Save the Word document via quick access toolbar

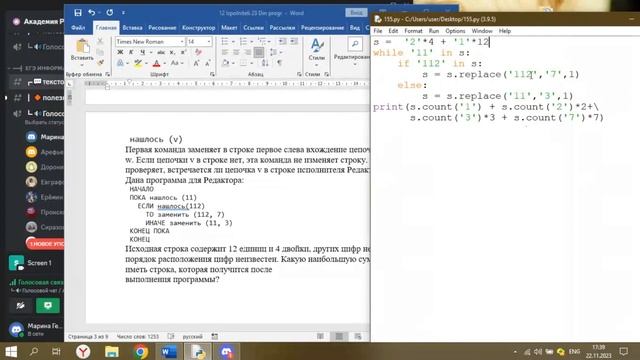click(78, 13)
